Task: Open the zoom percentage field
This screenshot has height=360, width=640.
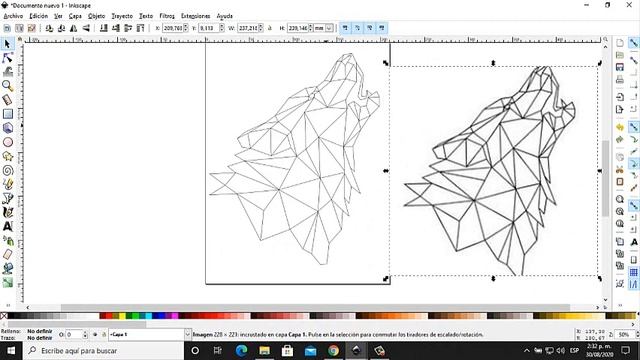Action: [624, 334]
